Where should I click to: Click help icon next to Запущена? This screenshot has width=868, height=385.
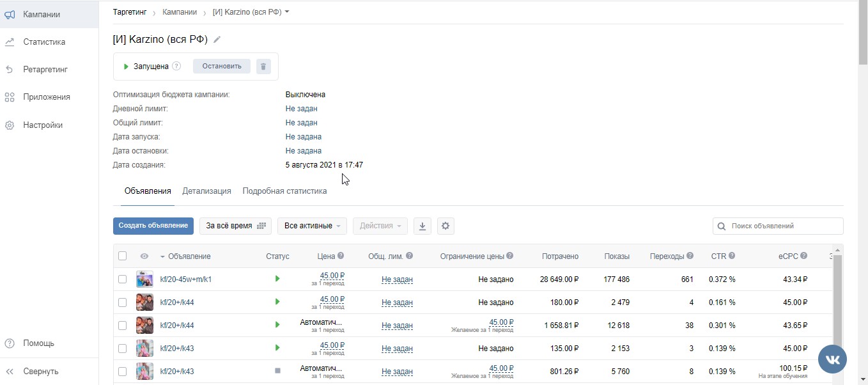[x=177, y=66]
